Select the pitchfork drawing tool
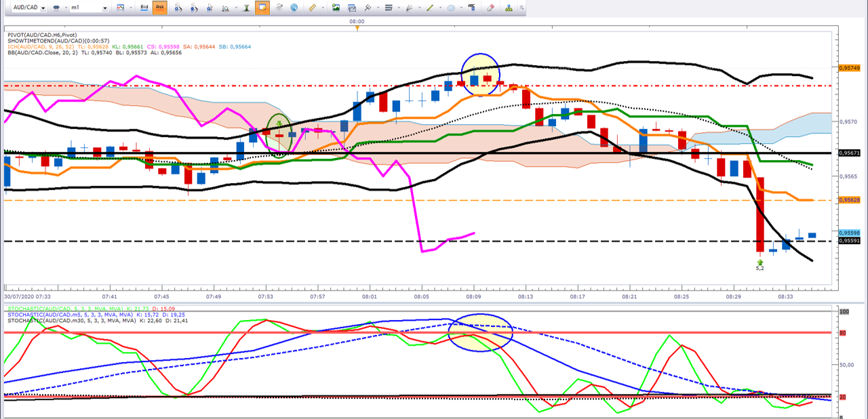This screenshot has height=419, width=868. click(x=368, y=7)
